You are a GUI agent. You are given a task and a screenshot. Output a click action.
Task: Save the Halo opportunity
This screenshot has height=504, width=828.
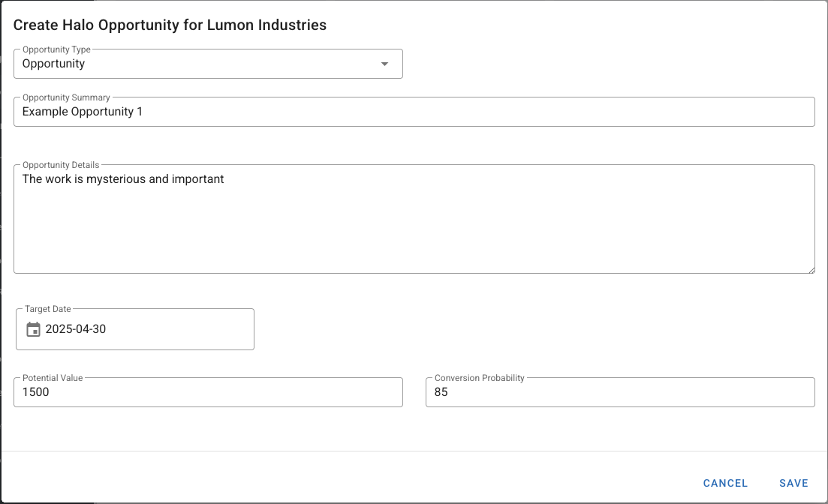click(x=793, y=484)
